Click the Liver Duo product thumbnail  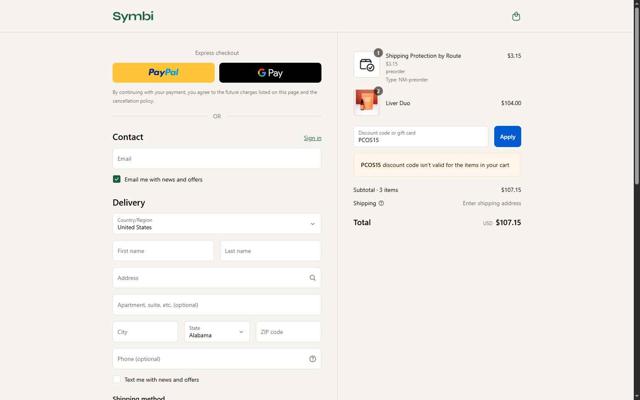click(367, 102)
